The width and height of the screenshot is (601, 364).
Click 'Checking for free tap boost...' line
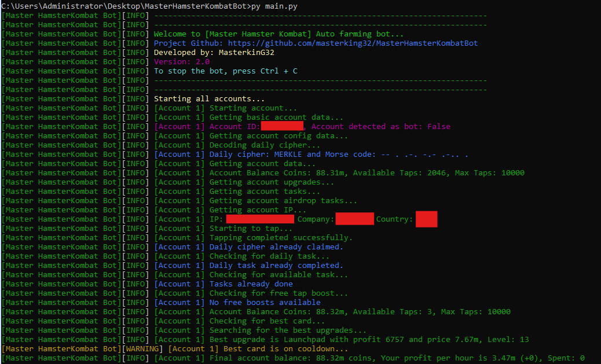[278, 293]
